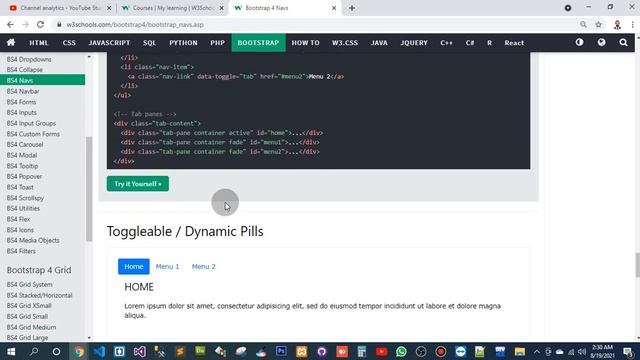Close the Bootstrap 4 Navs tab
The width and height of the screenshot is (640, 360).
pyautogui.click(x=334, y=8)
